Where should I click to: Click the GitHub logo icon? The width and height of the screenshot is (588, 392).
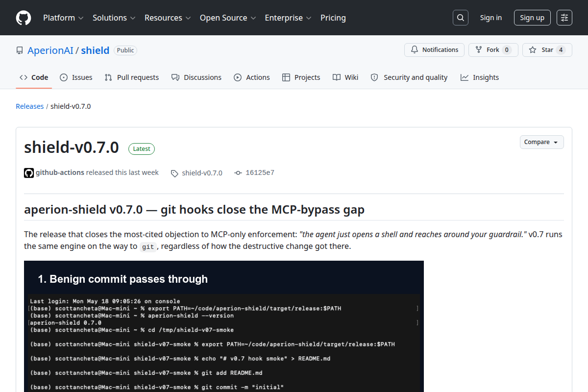pyautogui.click(x=24, y=18)
